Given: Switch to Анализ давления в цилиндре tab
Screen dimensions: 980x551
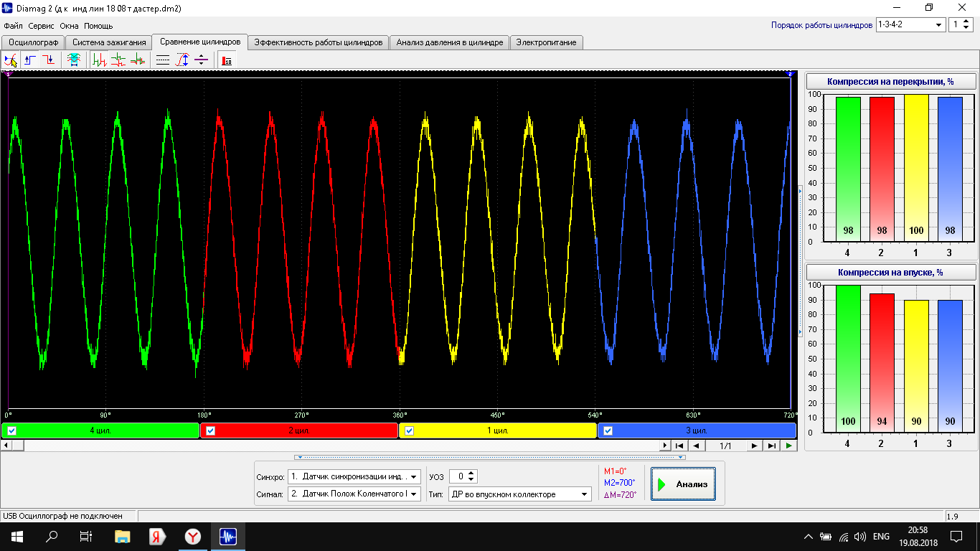Looking at the screenshot, I should pyautogui.click(x=450, y=42).
